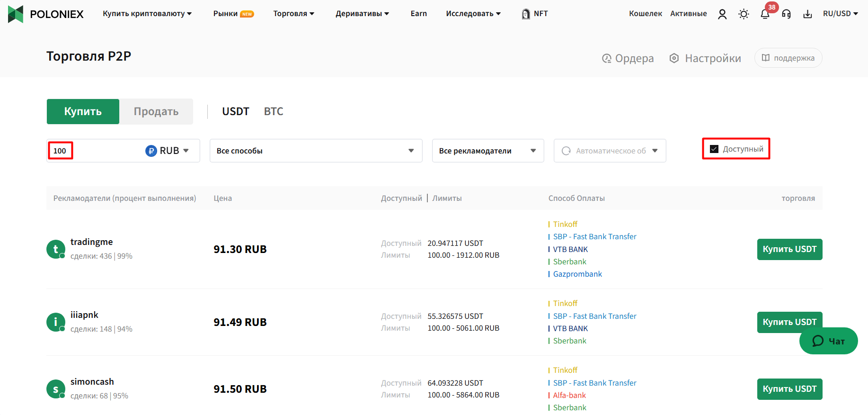Viewport: 868px width, 415px height.
Task: Click iiiapnk's avatar icon
Action: [x=55, y=322]
